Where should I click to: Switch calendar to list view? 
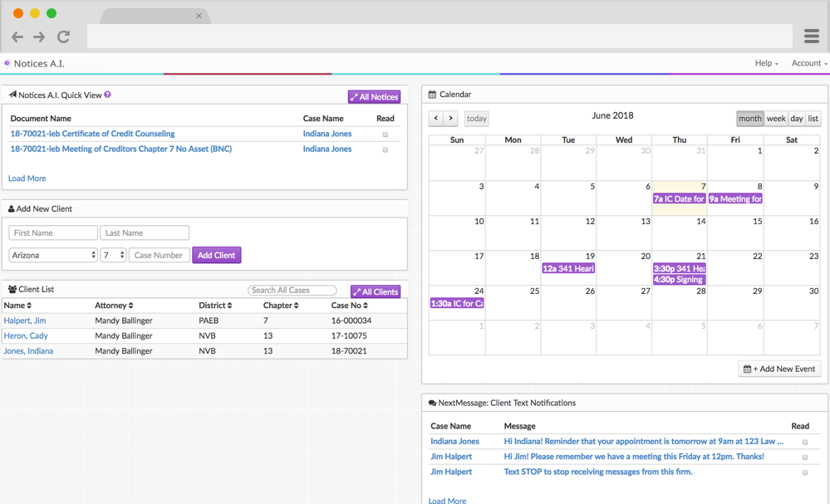[x=813, y=119]
